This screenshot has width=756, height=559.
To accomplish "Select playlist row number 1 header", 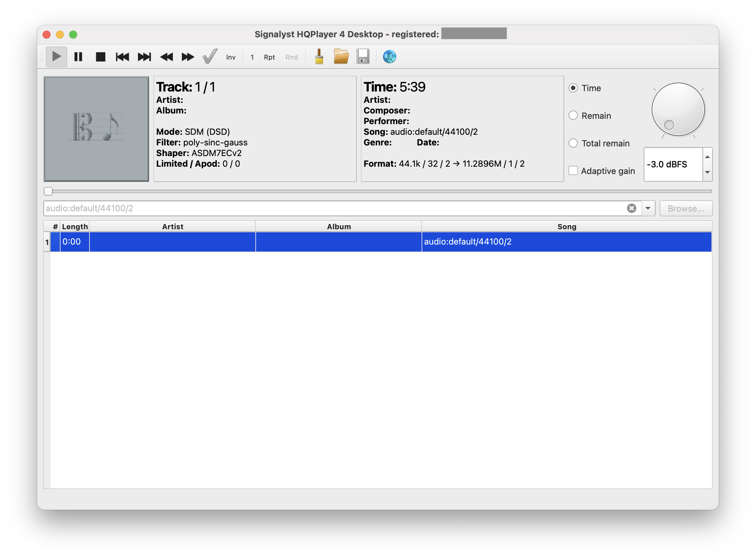I will click(x=47, y=242).
